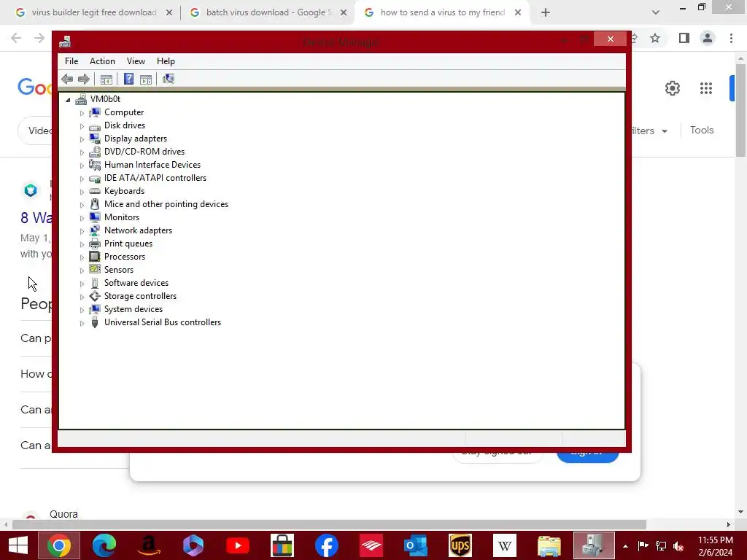Click the Forward arrow in Device Manager toolbar
This screenshot has height=560, width=747.
[83, 79]
